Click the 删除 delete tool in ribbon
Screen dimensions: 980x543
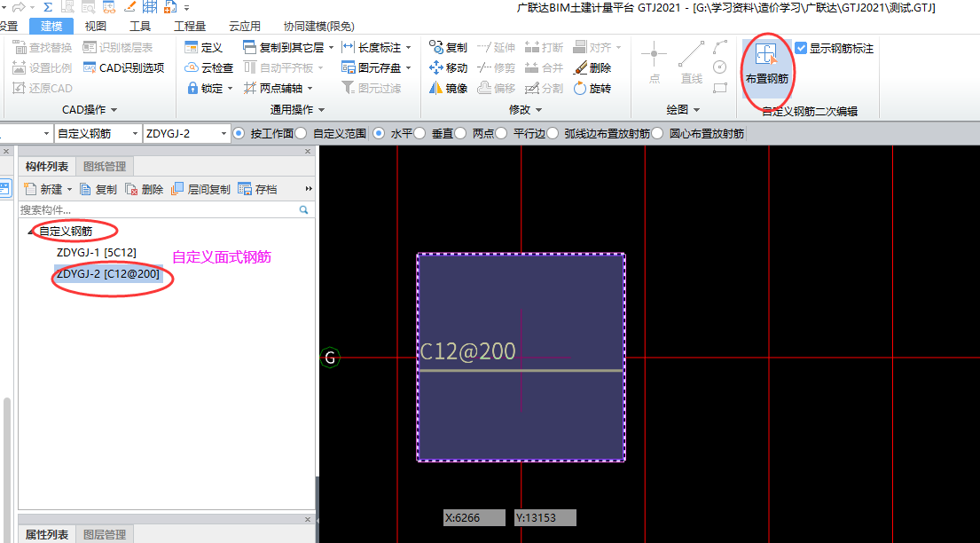point(592,67)
